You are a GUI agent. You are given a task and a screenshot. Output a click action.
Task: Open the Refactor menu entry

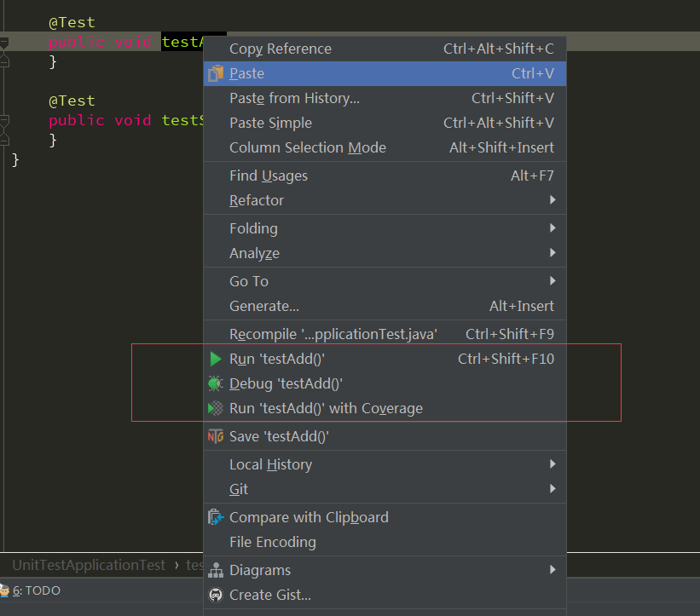click(385, 200)
